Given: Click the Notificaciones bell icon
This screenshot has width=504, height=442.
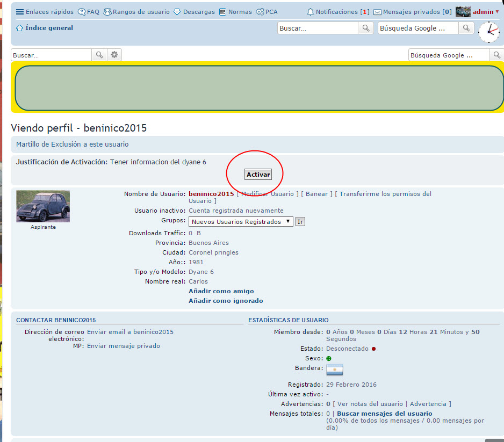Looking at the screenshot, I should coord(311,12).
